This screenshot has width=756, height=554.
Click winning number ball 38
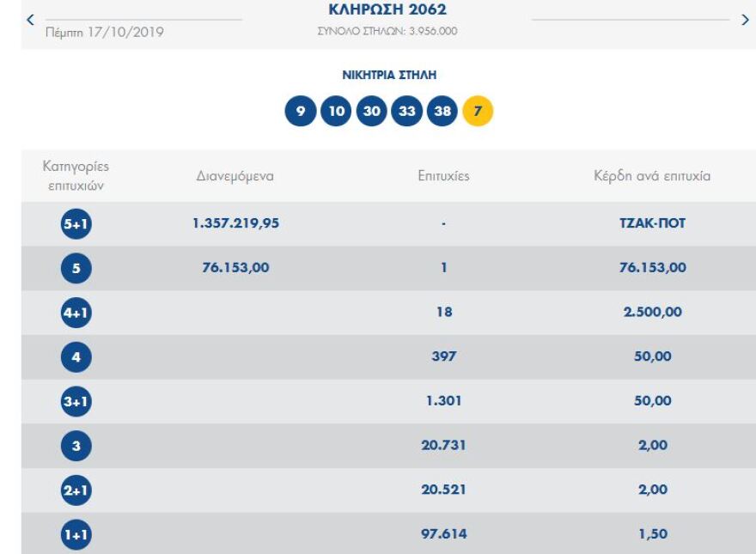[x=442, y=112]
